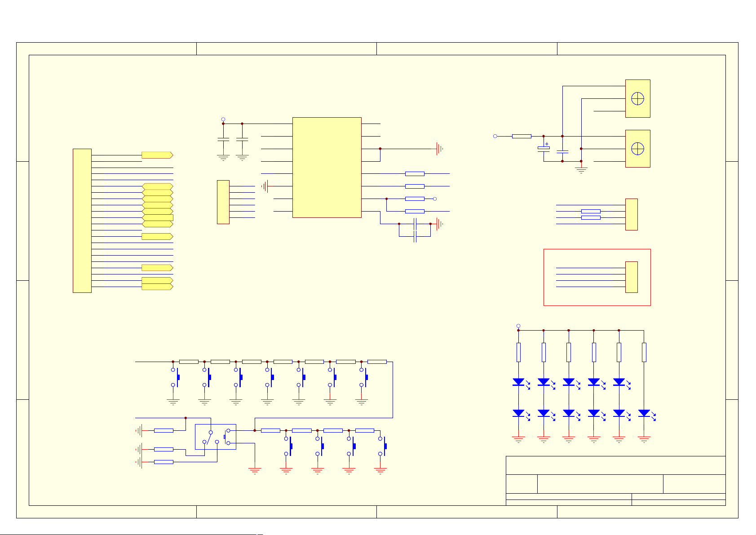Click the bottommost yellow port label on left connector
Viewport: 756px width, 535px height.
[157, 287]
